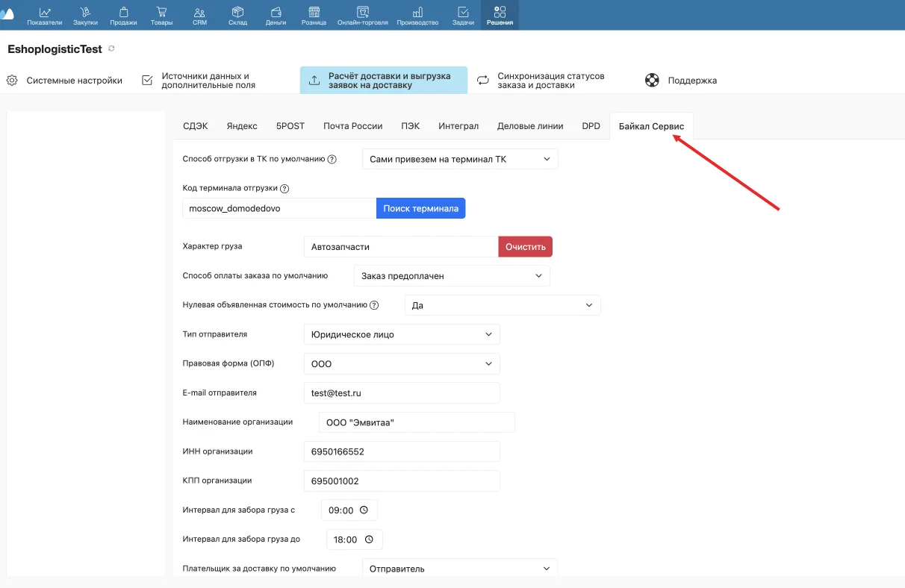Open the Деньги wallet icon

pyautogui.click(x=276, y=12)
